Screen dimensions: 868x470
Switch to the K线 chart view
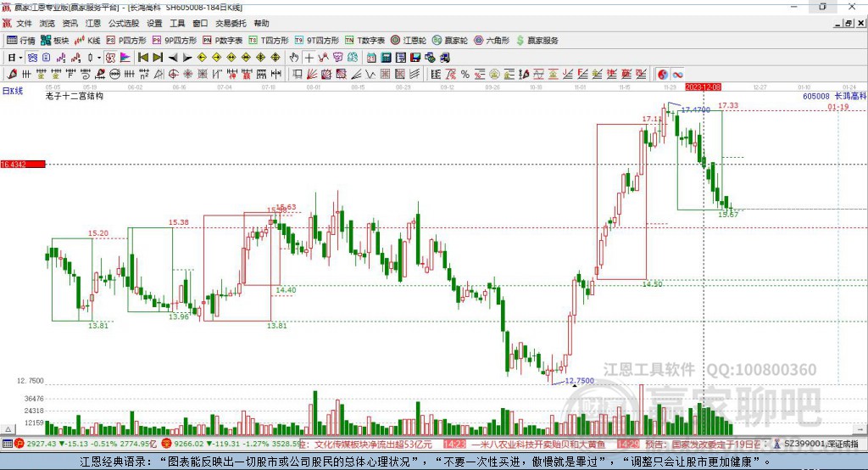pos(87,41)
